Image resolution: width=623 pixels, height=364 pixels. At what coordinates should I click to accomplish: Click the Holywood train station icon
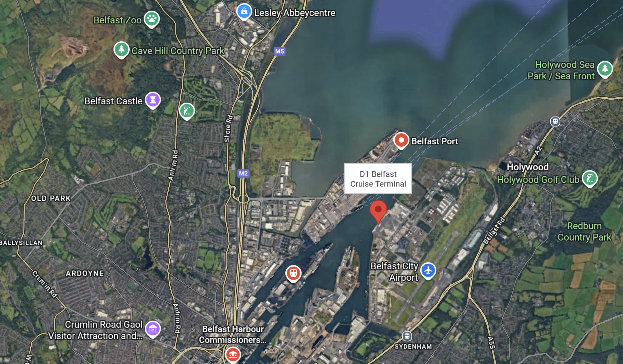(555, 121)
